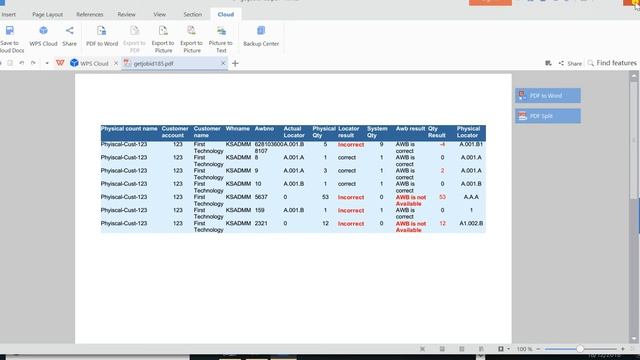This screenshot has width=640, height=360.
Task: Click Physical Locator 'A1.002.B' cell
Action: coord(471,223)
